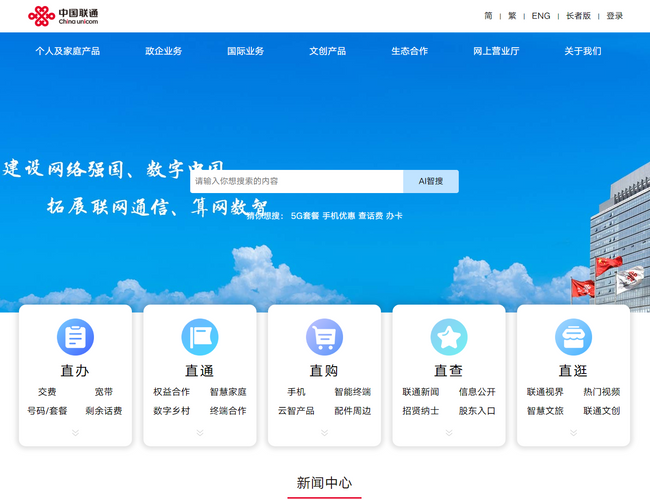This screenshot has width=650, height=500.
Task: Expand the 直办 card chevron
Action: [75, 433]
